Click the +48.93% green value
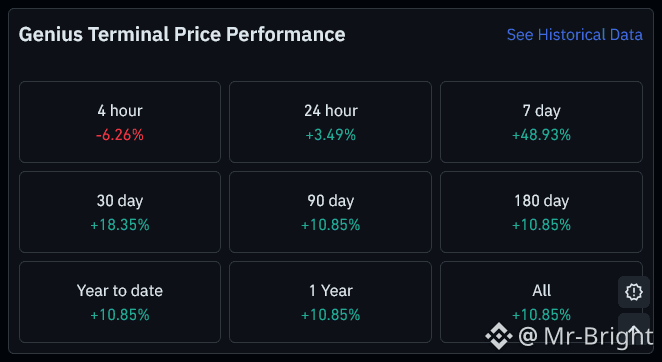Image resolution: width=662 pixels, height=362 pixels. 541,135
